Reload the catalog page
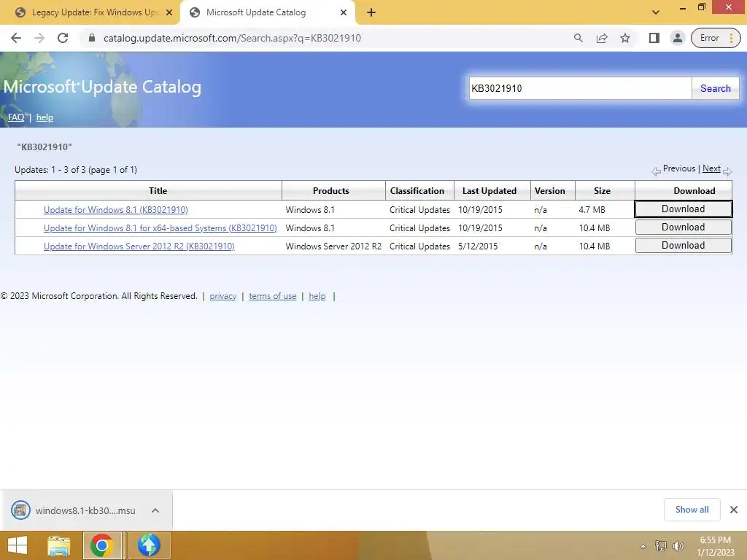 (63, 38)
